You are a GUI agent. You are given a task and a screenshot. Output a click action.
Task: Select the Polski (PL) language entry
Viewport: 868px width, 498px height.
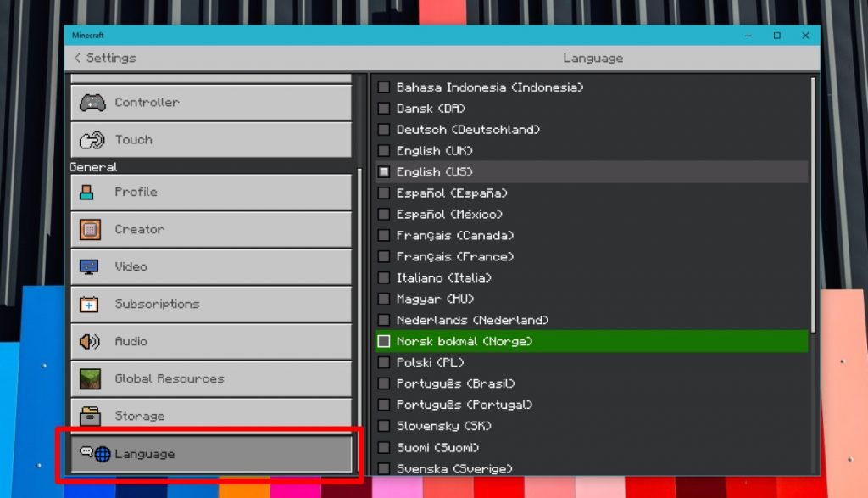tap(426, 362)
